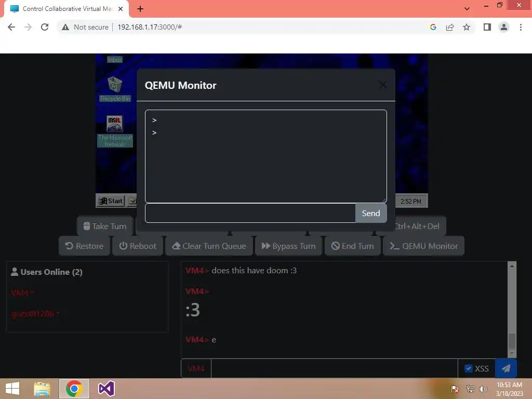Viewport: 532px width, 399px height.
Task: Open Chrome profile menu
Action: tap(504, 27)
